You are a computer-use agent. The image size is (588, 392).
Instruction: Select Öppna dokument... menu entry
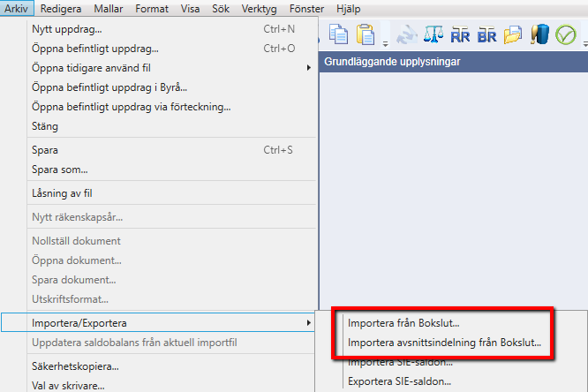pyautogui.click(x=172, y=260)
